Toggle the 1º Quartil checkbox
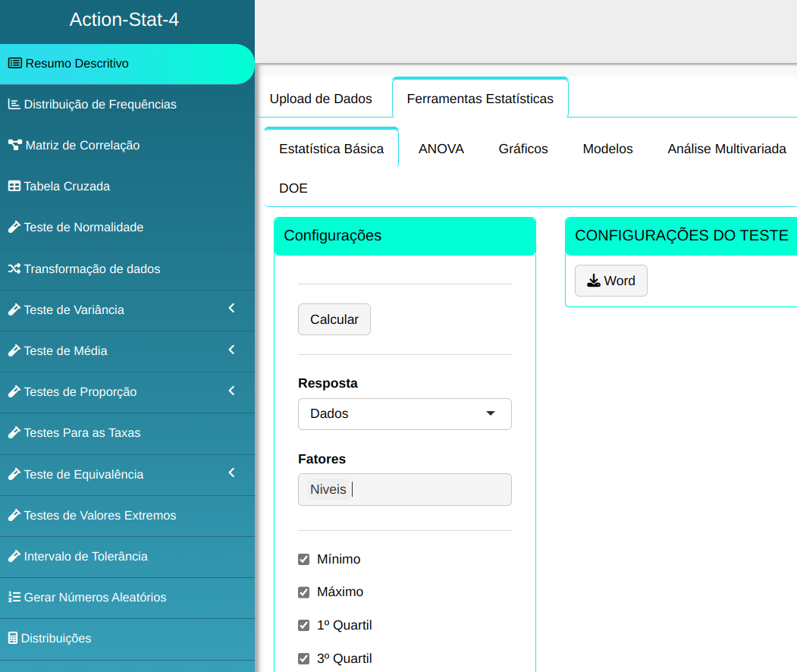 [304, 626]
